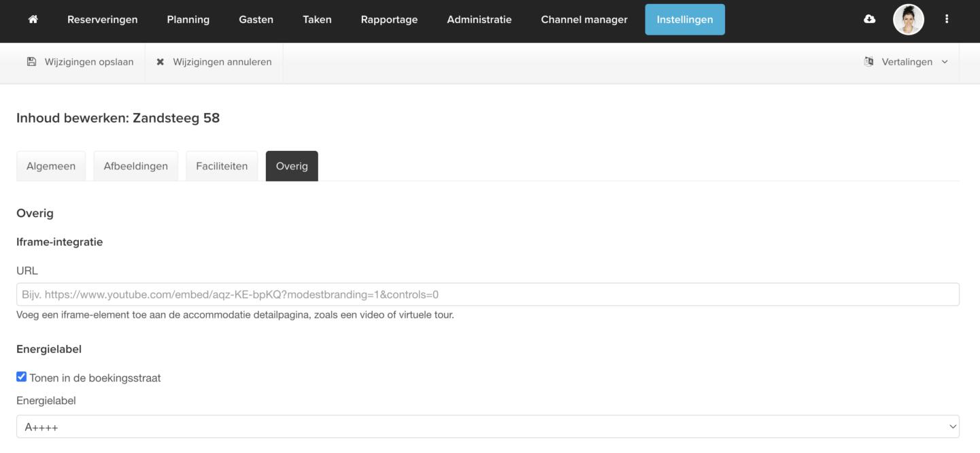Go to the Channel manager menu
The height and width of the screenshot is (453, 980).
tap(584, 19)
